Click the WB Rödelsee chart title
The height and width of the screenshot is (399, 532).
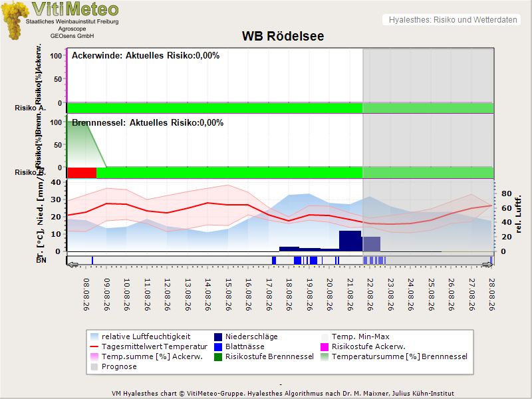(283, 36)
